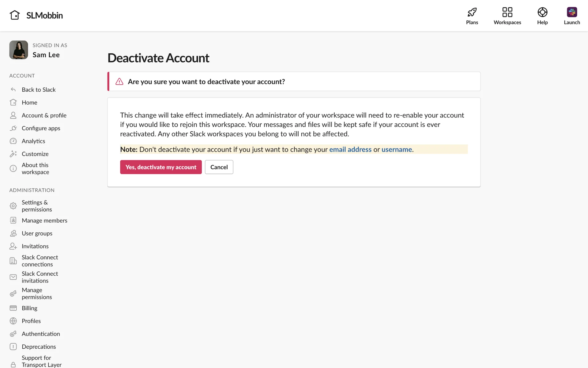Confirm with Yes, deactivate my account
The height and width of the screenshot is (368, 588).
tap(161, 167)
